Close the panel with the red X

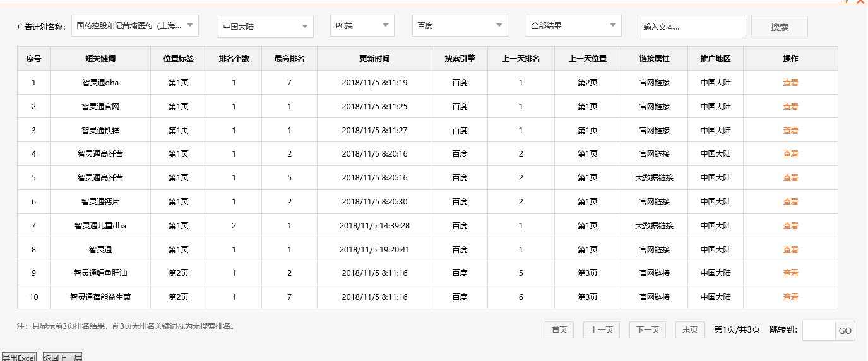[x=860, y=2]
